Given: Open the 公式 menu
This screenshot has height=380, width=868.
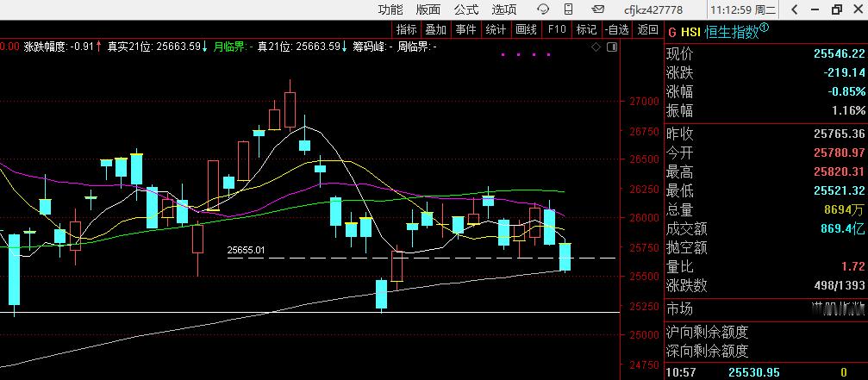Looking at the screenshot, I should coord(466,9).
